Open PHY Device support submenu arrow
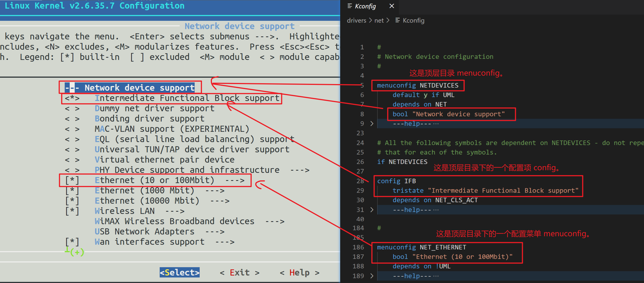This screenshot has height=283, width=644. pos(300,170)
